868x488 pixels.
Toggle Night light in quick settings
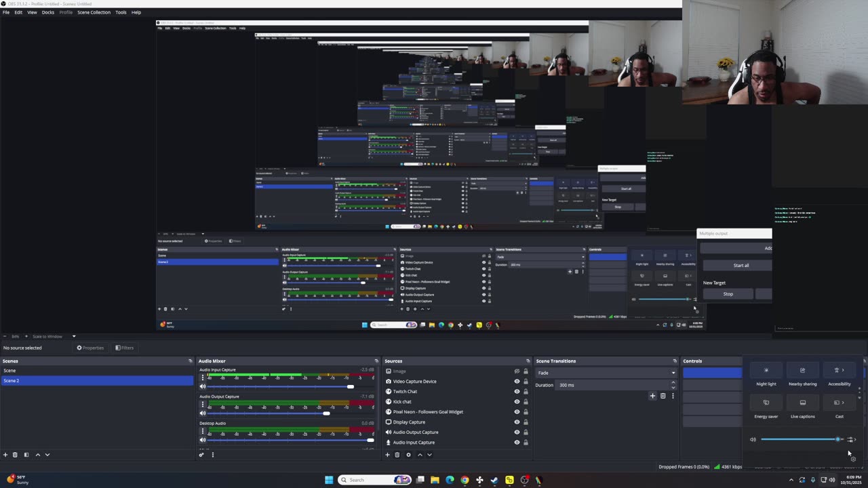pos(766,370)
